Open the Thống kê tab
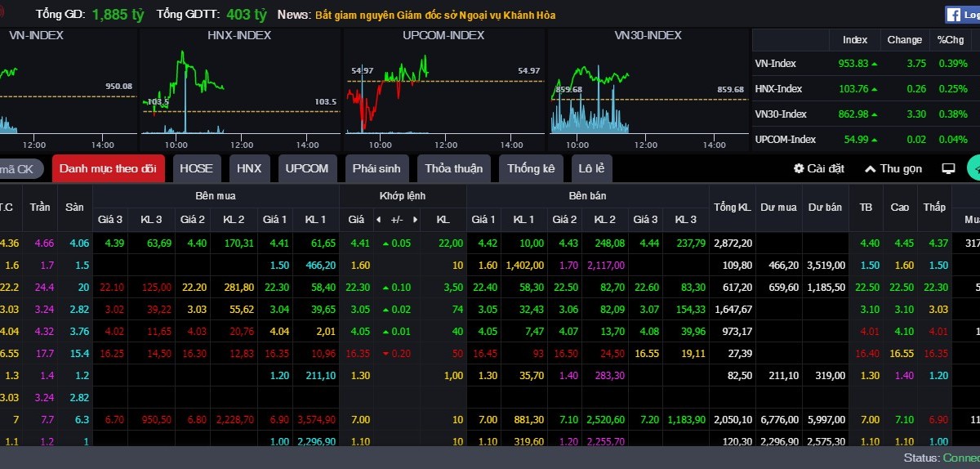Image resolution: width=980 pixels, height=469 pixels. [x=530, y=168]
